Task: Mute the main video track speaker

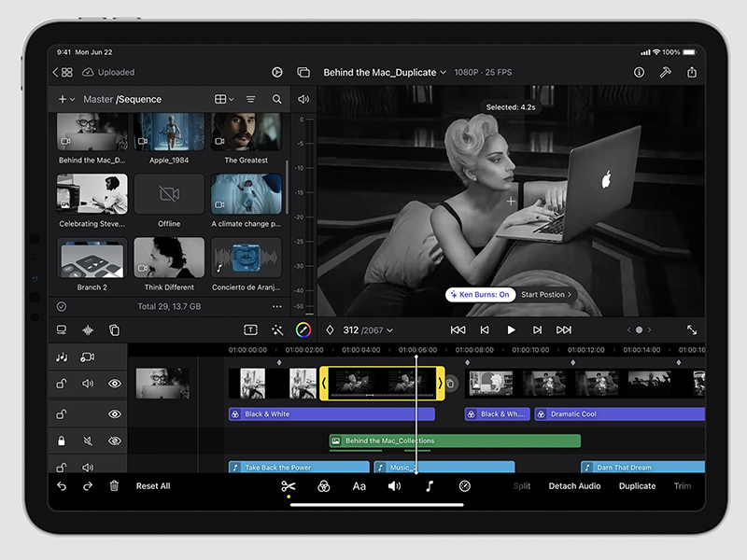Action: [x=88, y=384]
